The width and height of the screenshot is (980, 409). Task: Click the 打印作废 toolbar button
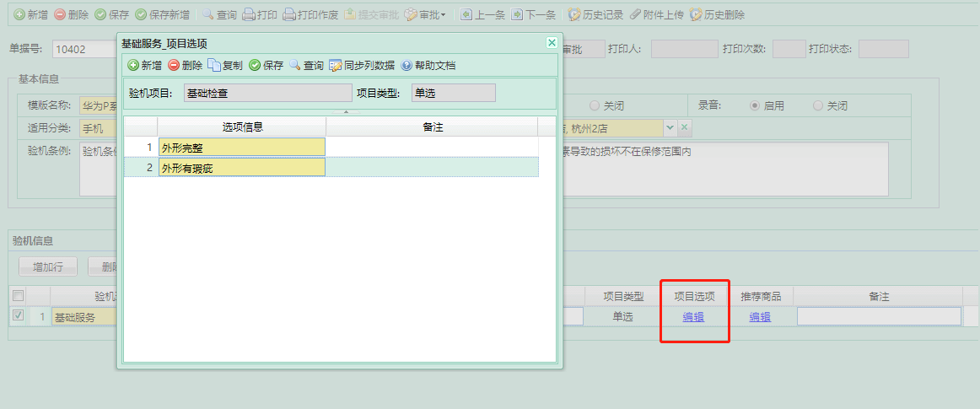pos(310,15)
